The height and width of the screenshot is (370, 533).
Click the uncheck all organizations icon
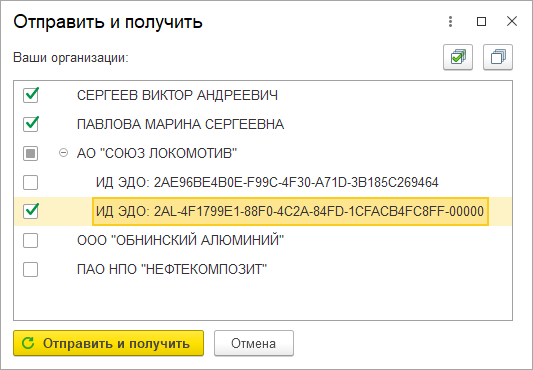pos(498,57)
